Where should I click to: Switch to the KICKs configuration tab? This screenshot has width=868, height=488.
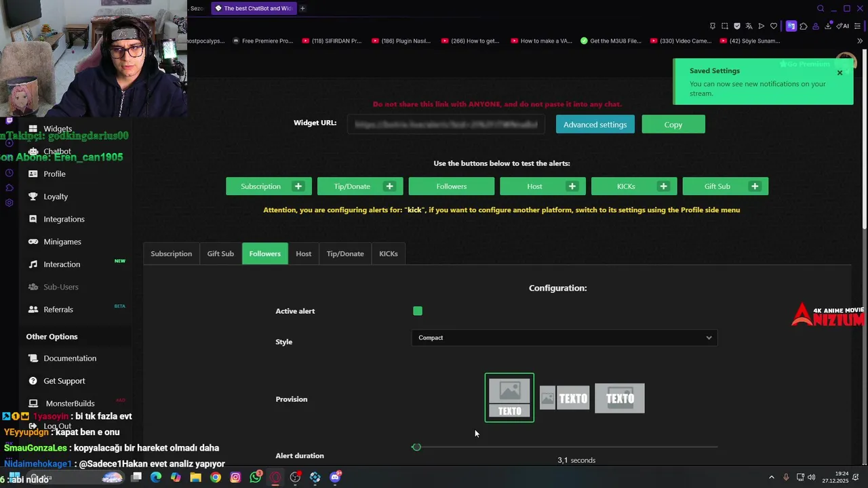389,253
